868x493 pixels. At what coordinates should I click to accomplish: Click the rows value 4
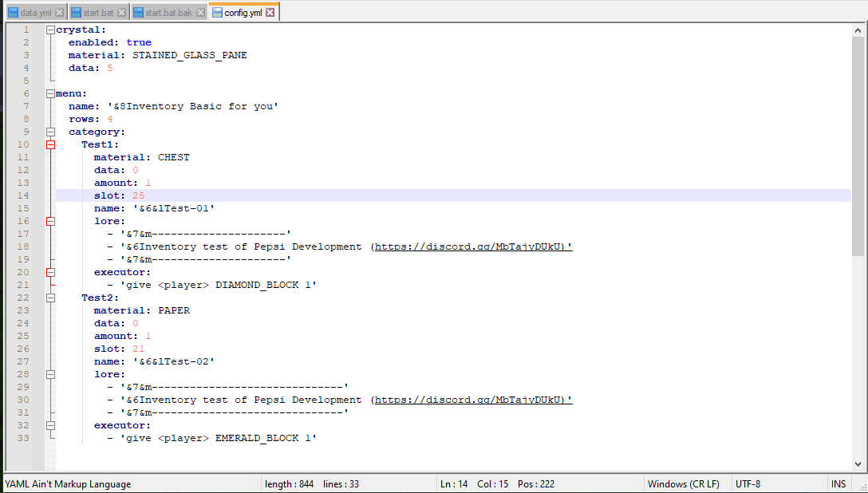(x=109, y=119)
